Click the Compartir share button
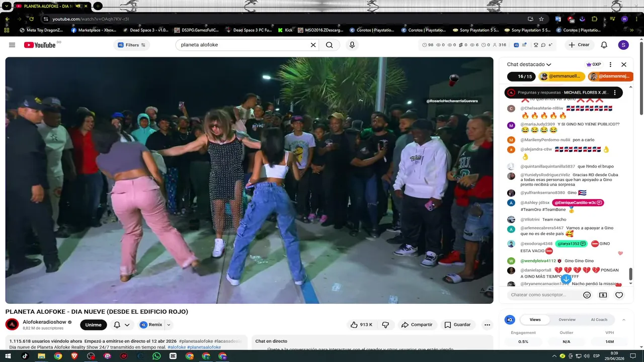644x362 pixels. click(417, 325)
